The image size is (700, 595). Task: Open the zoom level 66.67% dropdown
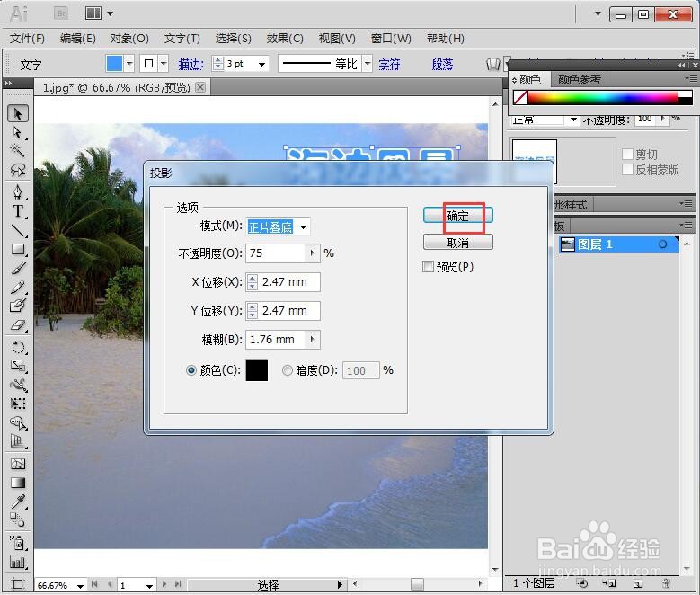tap(80, 585)
